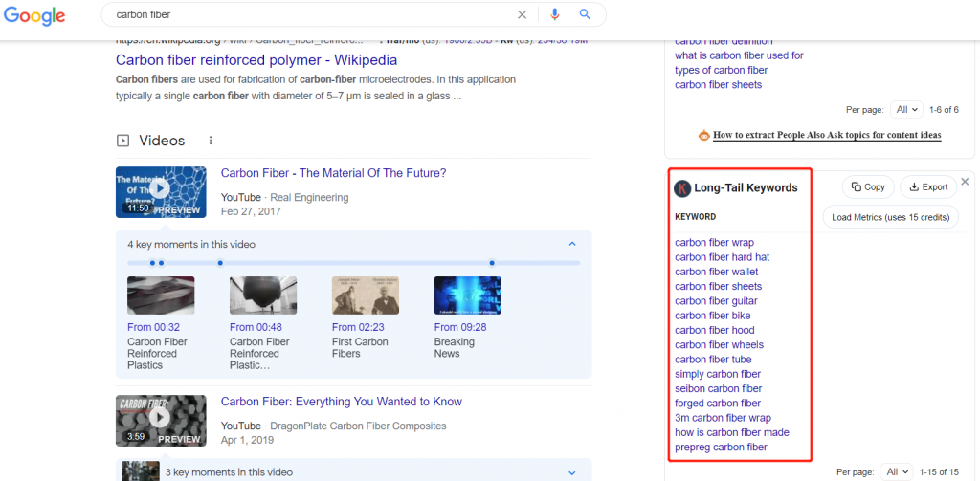The image size is (980, 481).
Task: Select the 'carbon fiber wallet' keyword
Action: click(x=716, y=272)
